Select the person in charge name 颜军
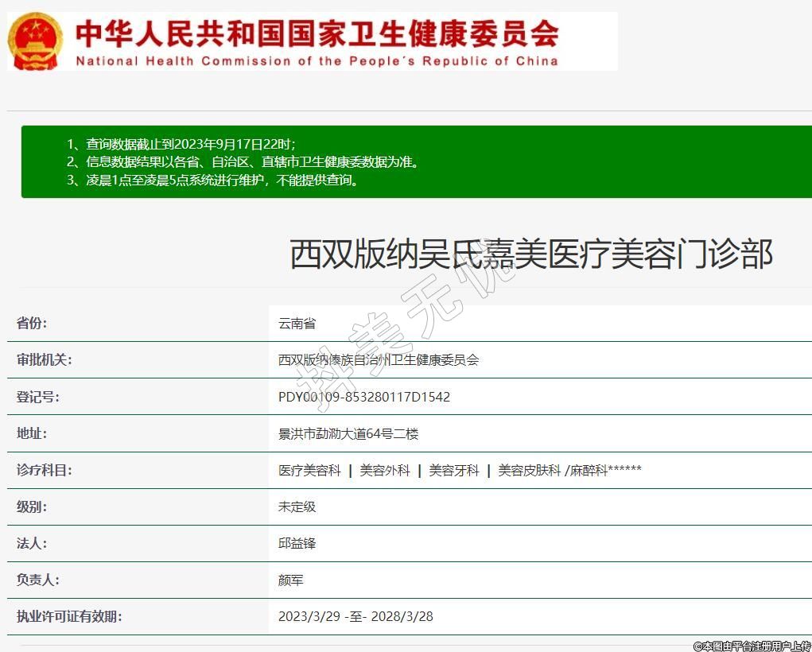Screen dimensions: 812x652 point(291,580)
